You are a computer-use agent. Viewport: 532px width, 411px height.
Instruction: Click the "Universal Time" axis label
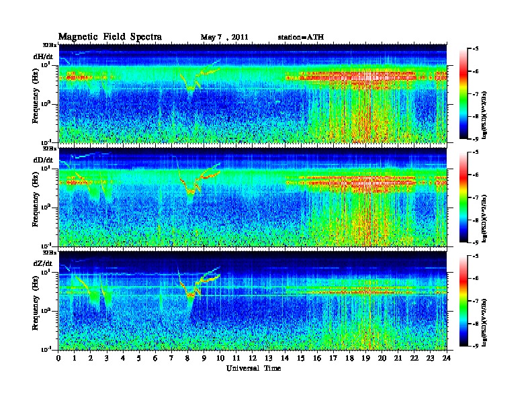click(253, 368)
